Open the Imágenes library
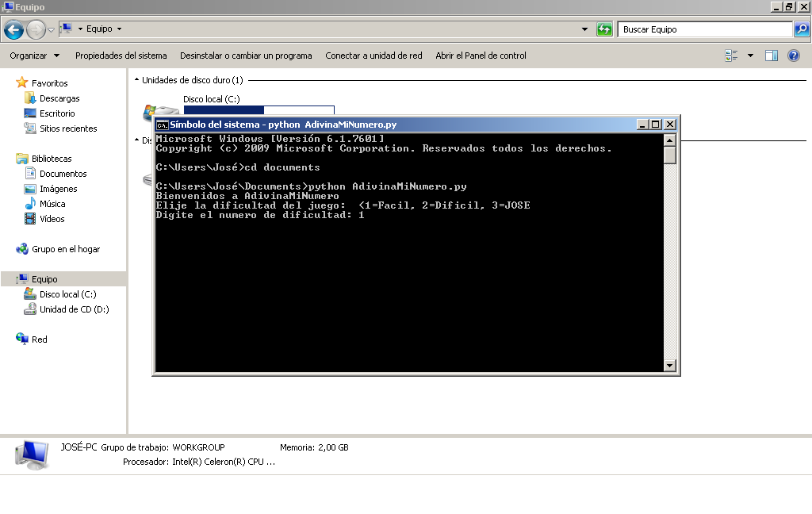The width and height of the screenshot is (812, 514). 59,189
